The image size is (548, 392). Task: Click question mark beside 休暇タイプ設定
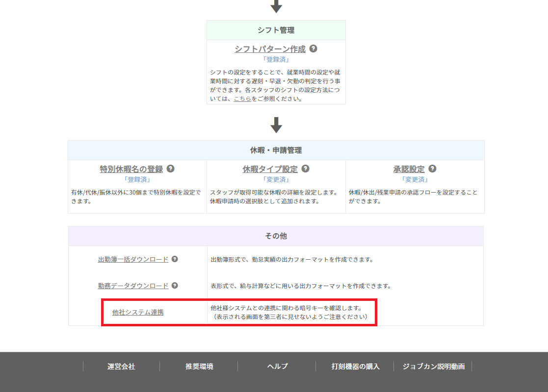(x=305, y=169)
